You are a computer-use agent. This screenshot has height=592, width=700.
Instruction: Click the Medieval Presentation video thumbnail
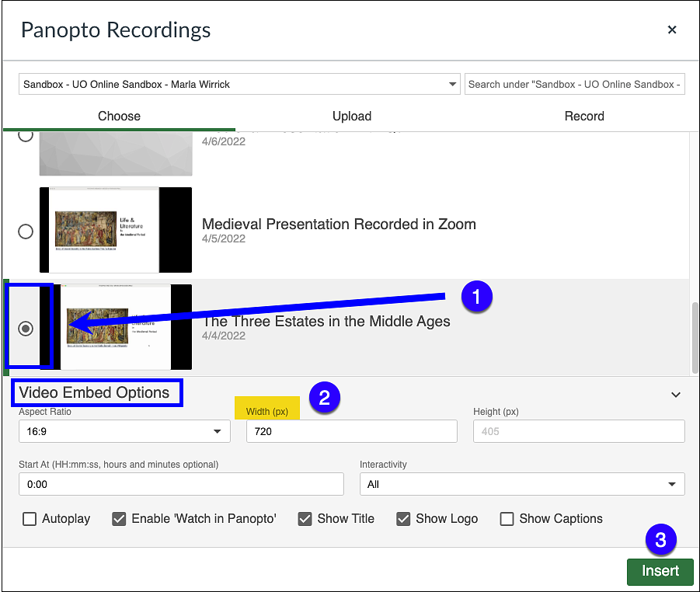[116, 230]
